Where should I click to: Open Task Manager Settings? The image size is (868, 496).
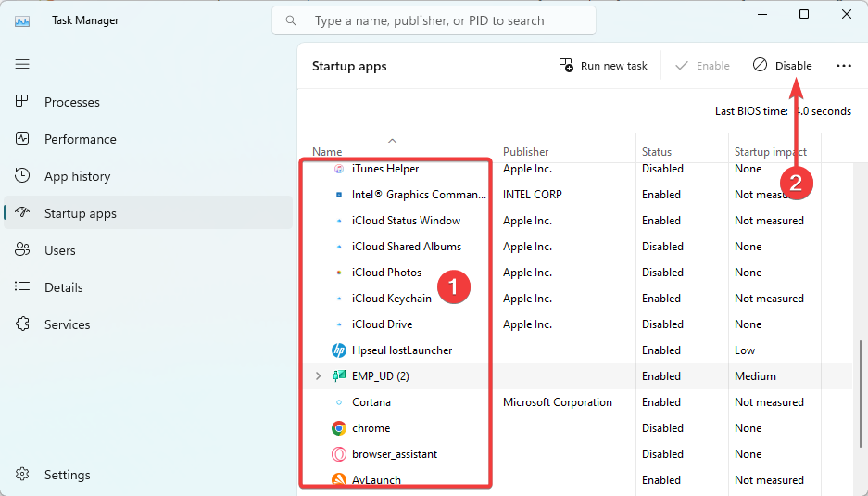pyautogui.click(x=67, y=475)
